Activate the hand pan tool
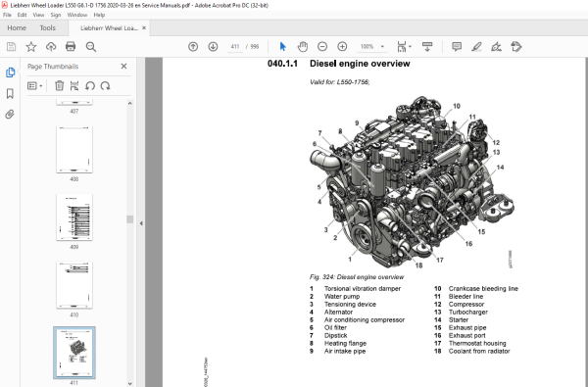 coord(303,46)
